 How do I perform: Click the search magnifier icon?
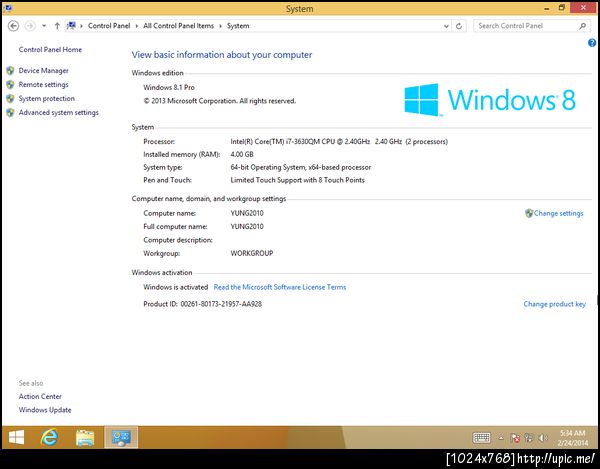(x=582, y=26)
